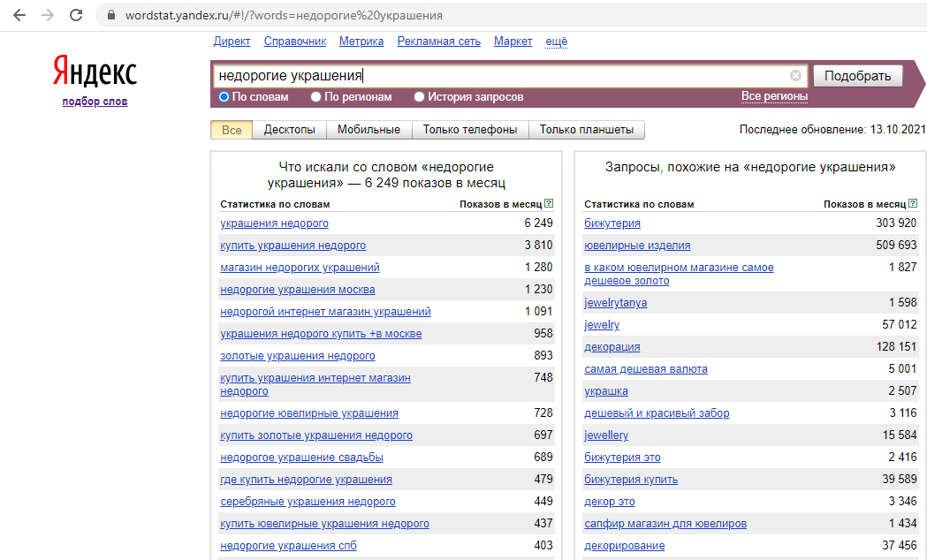The image size is (927, 560).
Task: Open the similar query 'украшка'
Action: (x=606, y=391)
